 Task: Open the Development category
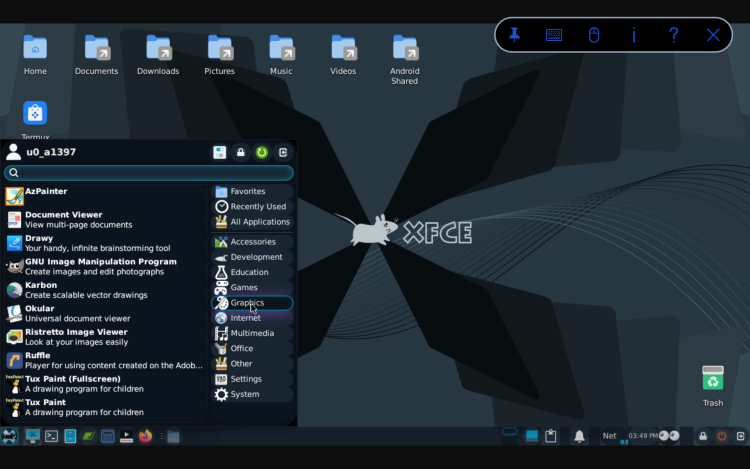(x=252, y=257)
